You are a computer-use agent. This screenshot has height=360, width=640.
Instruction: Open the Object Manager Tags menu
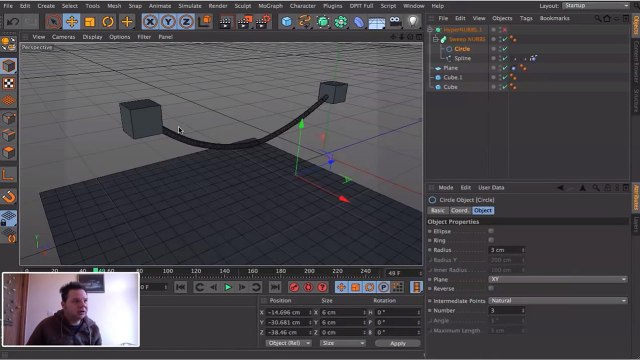point(526,18)
